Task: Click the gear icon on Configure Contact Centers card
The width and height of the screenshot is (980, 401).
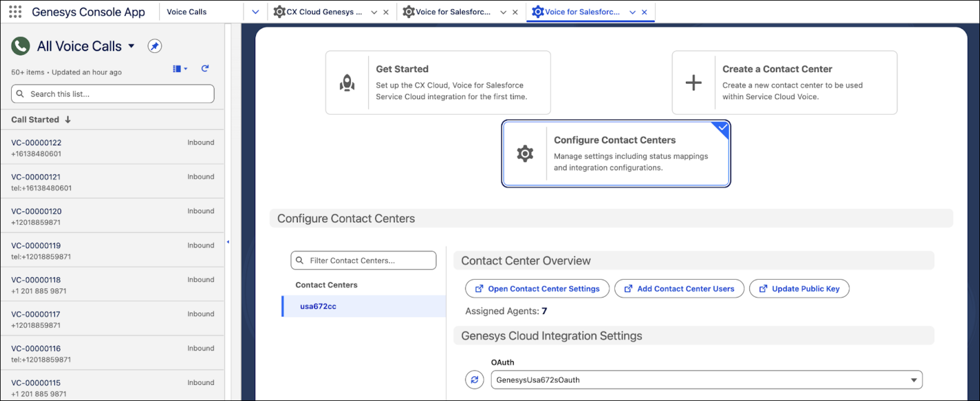Action: pos(525,154)
